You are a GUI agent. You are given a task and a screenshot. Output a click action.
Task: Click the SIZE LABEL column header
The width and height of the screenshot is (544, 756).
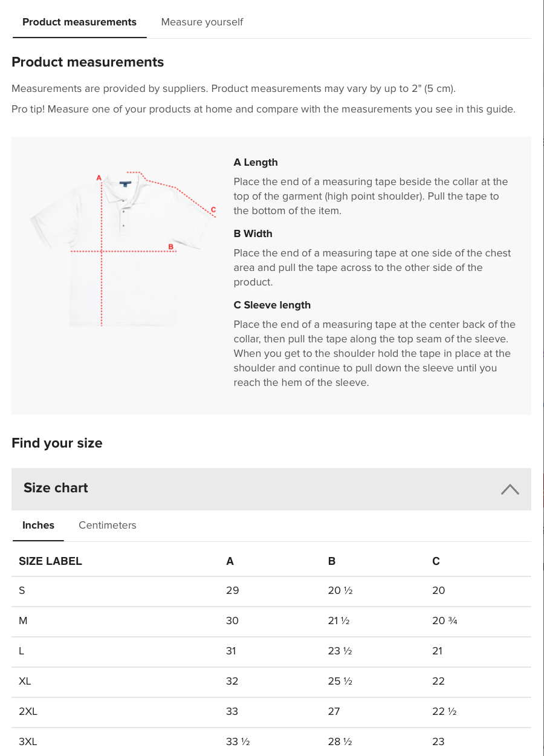(50, 561)
